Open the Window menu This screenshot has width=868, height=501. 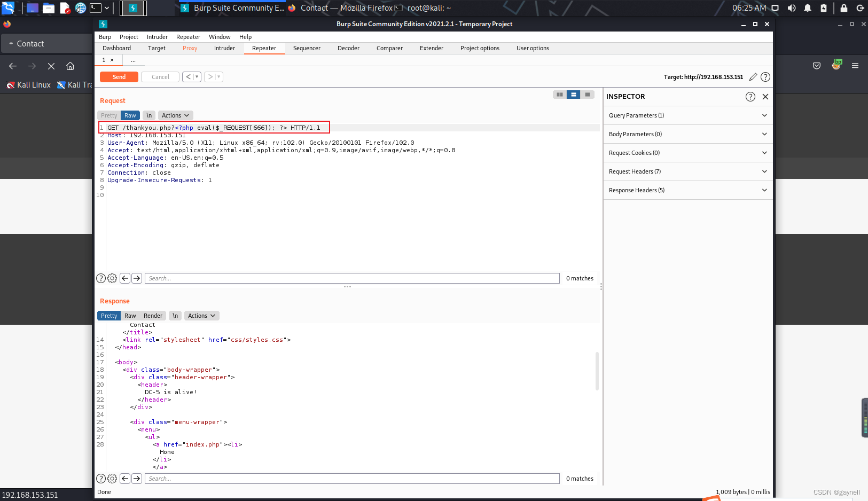point(220,37)
